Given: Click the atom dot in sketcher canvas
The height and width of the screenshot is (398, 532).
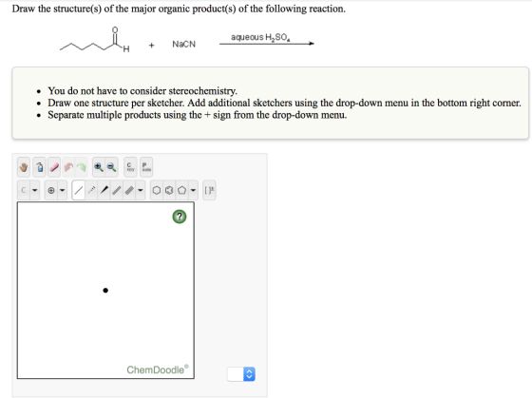Looking at the screenshot, I should point(105,290).
